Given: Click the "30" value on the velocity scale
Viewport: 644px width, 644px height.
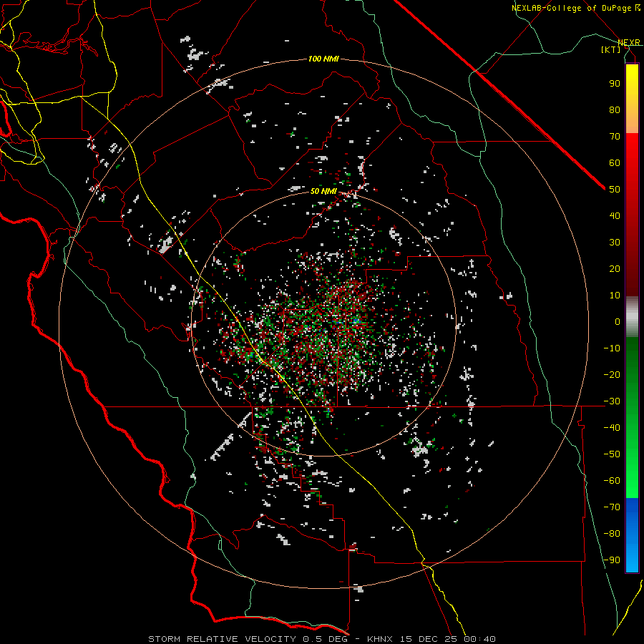Looking at the screenshot, I should click(615, 243).
